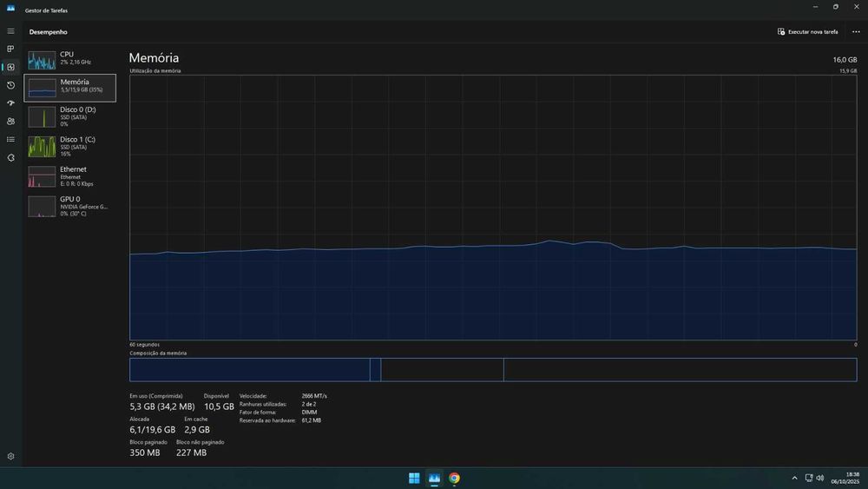This screenshot has height=489, width=868.
Task: Open Google Chrome from the taskbar
Action: [455, 478]
